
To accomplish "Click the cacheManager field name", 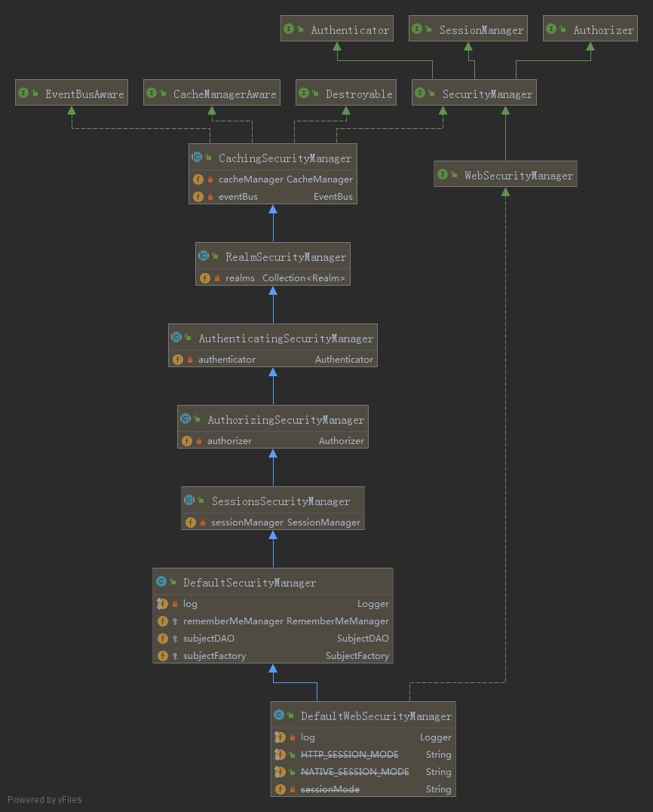I will 250,179.
